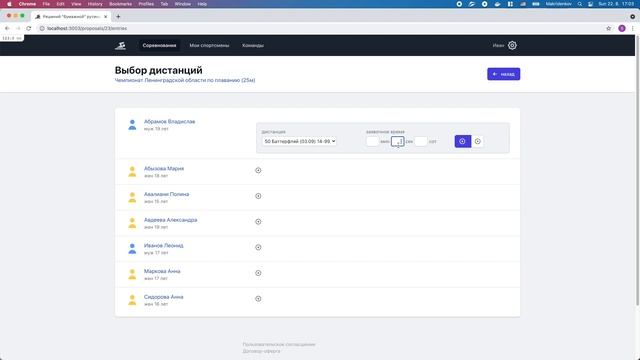This screenshot has width=640, height=360.
Task: Open distance dropdown 50 Баттерфляй
Action: (299, 141)
